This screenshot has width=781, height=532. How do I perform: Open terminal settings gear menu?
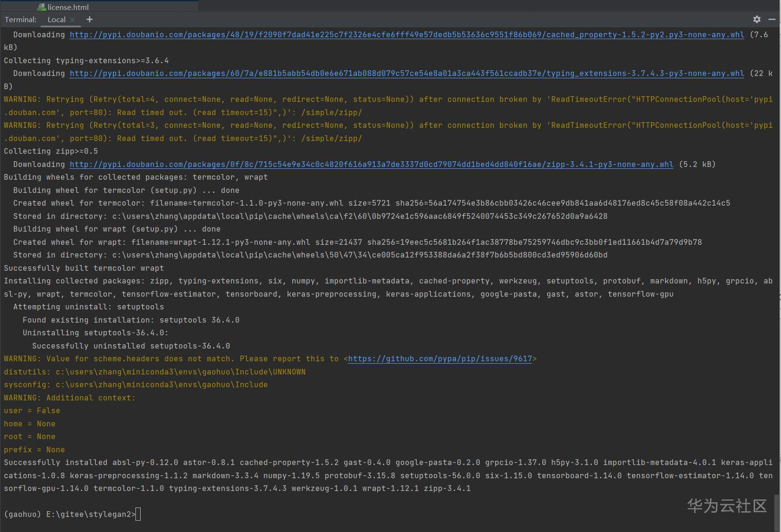pos(757,19)
